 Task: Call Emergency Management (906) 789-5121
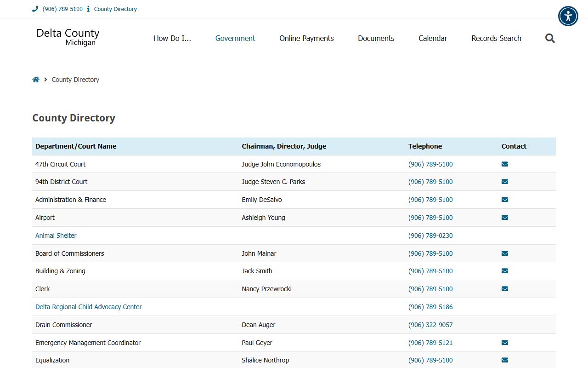[430, 343]
